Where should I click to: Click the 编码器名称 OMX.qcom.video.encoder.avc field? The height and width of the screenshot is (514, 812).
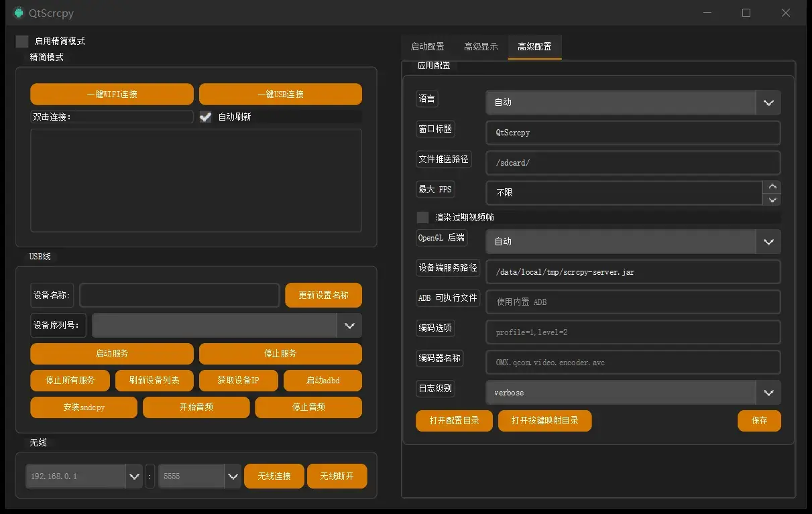[x=633, y=363]
